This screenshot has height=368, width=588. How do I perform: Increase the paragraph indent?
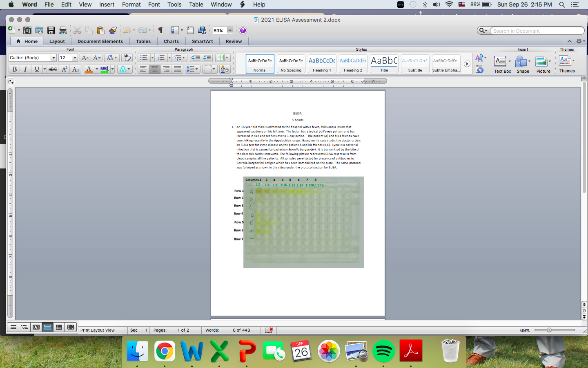pyautogui.click(x=207, y=58)
